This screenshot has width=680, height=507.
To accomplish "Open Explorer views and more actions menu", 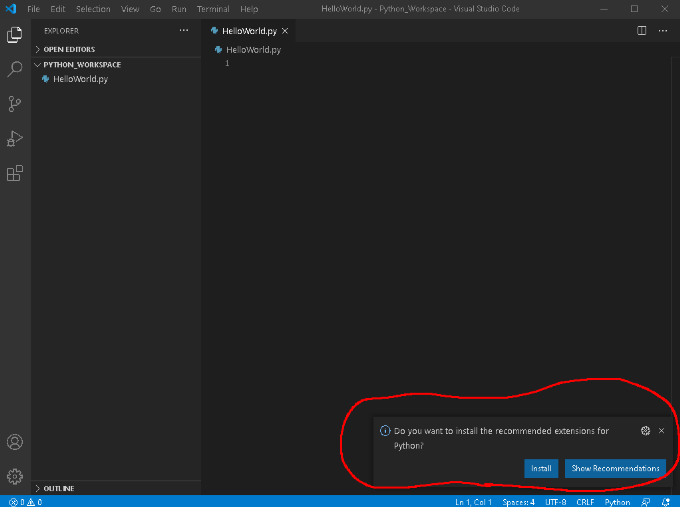I will click(x=184, y=30).
